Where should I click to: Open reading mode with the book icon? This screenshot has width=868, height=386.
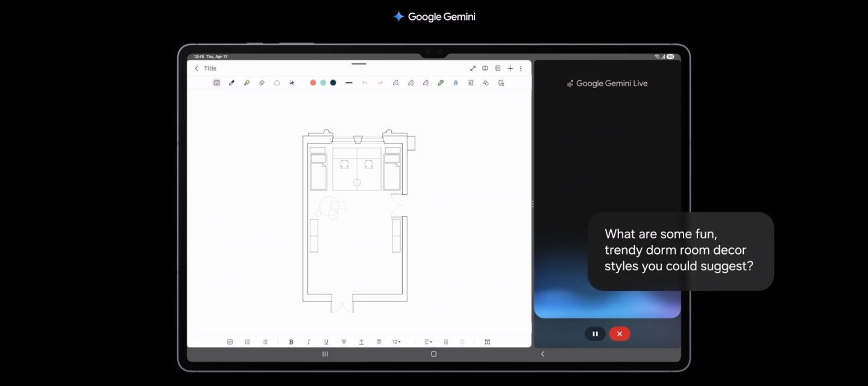tap(485, 69)
